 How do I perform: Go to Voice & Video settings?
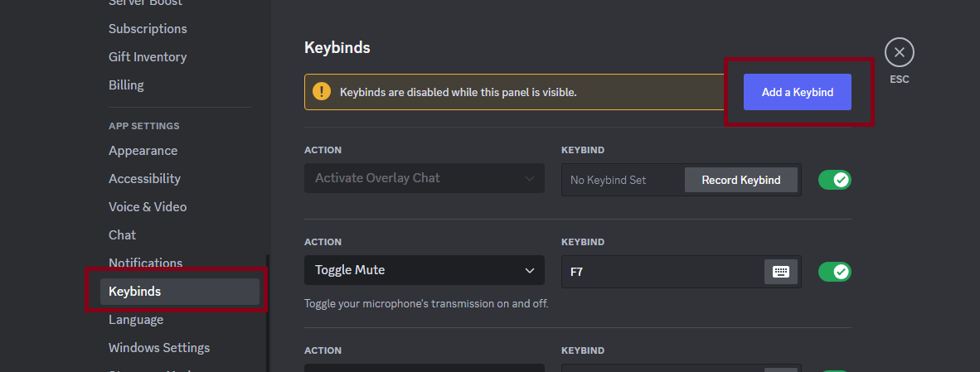coord(148,207)
